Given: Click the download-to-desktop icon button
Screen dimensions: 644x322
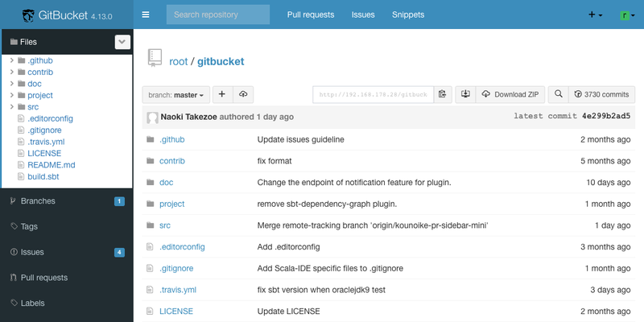Looking at the screenshot, I should pos(465,94).
